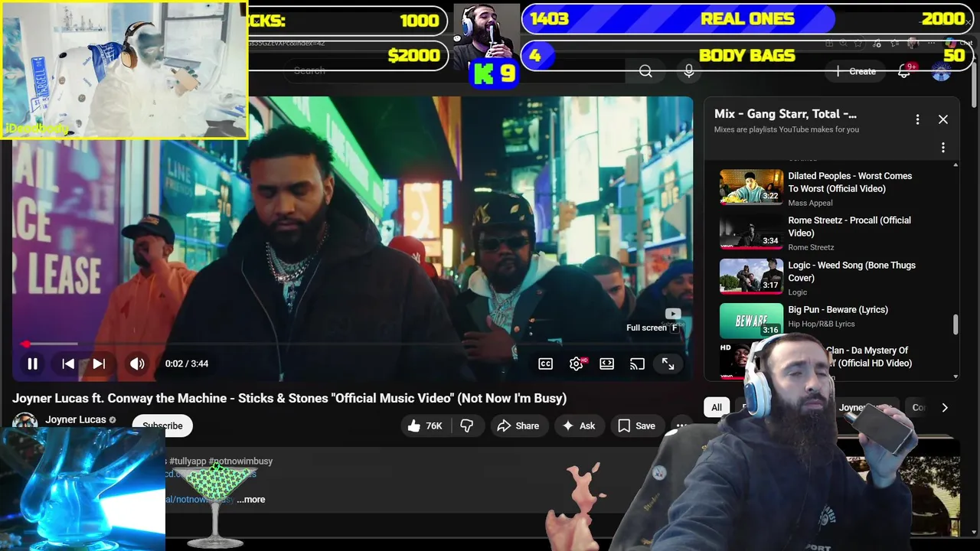Viewport: 980px width, 551px height.
Task: Pause the video playback
Action: coord(32,364)
